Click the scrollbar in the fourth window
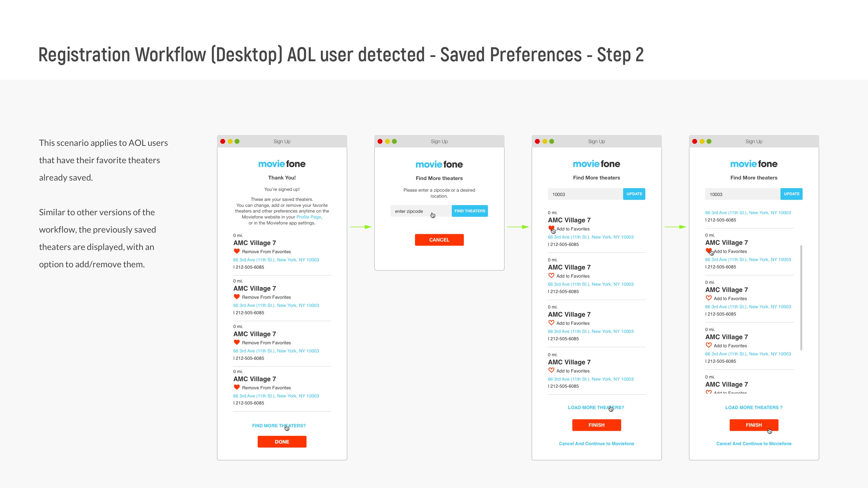 coord(801,298)
